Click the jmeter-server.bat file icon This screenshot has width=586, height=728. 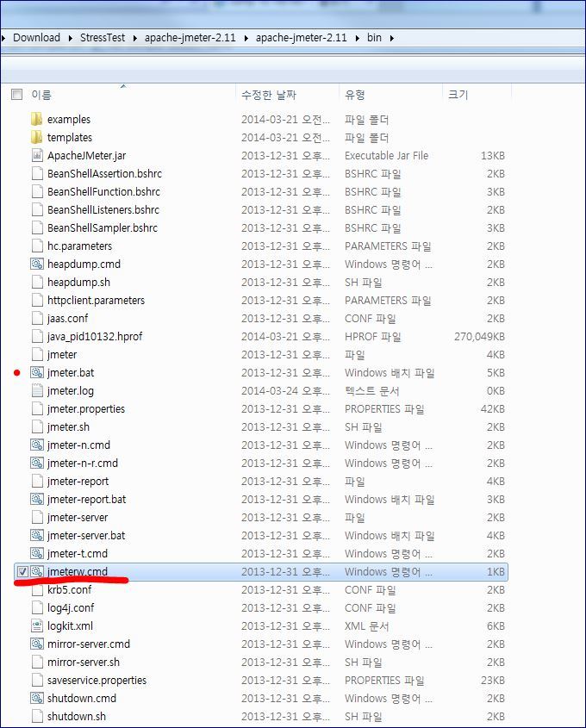point(37,536)
